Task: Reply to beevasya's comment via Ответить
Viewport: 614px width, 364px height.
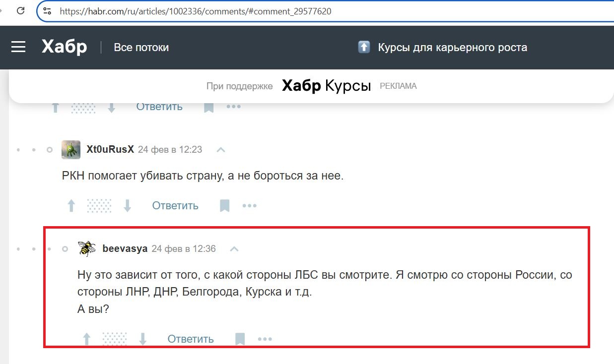Action: [x=190, y=338]
